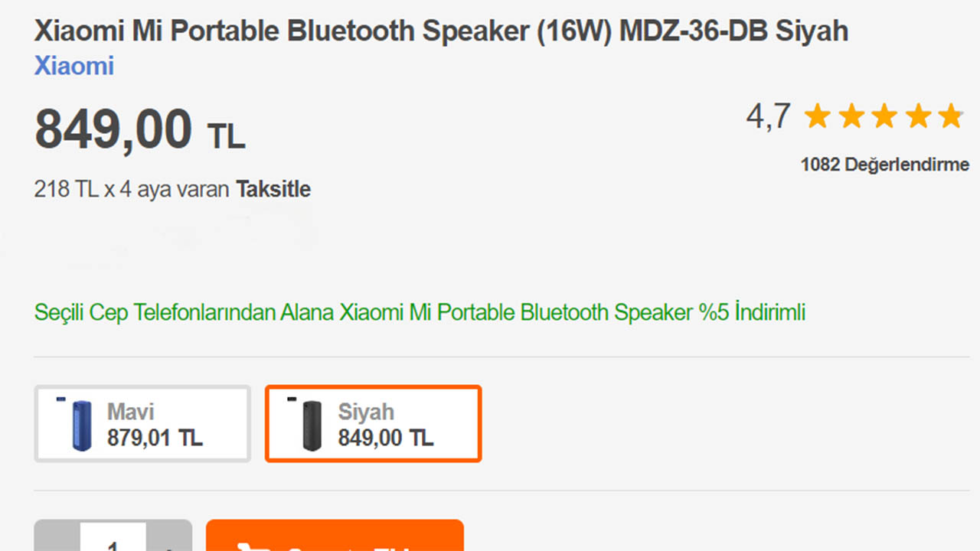
Task: Click the quantity input showing 1
Action: click(x=113, y=543)
